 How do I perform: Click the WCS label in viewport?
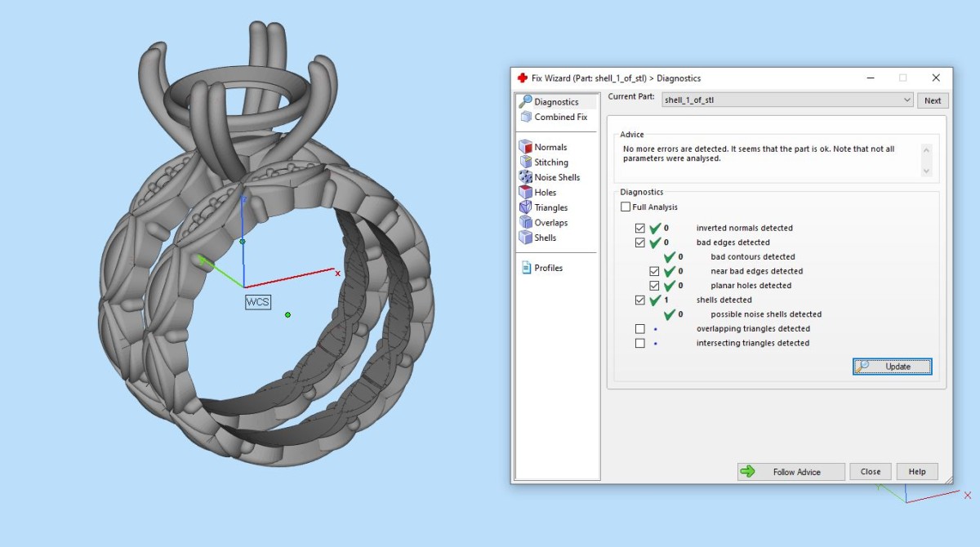(x=257, y=302)
